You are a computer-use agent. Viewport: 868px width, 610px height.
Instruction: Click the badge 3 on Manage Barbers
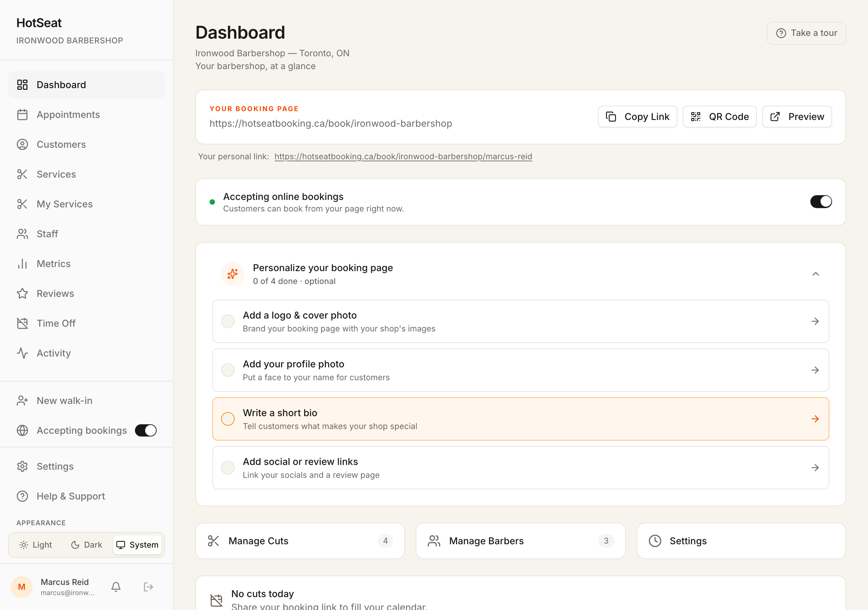tap(606, 541)
